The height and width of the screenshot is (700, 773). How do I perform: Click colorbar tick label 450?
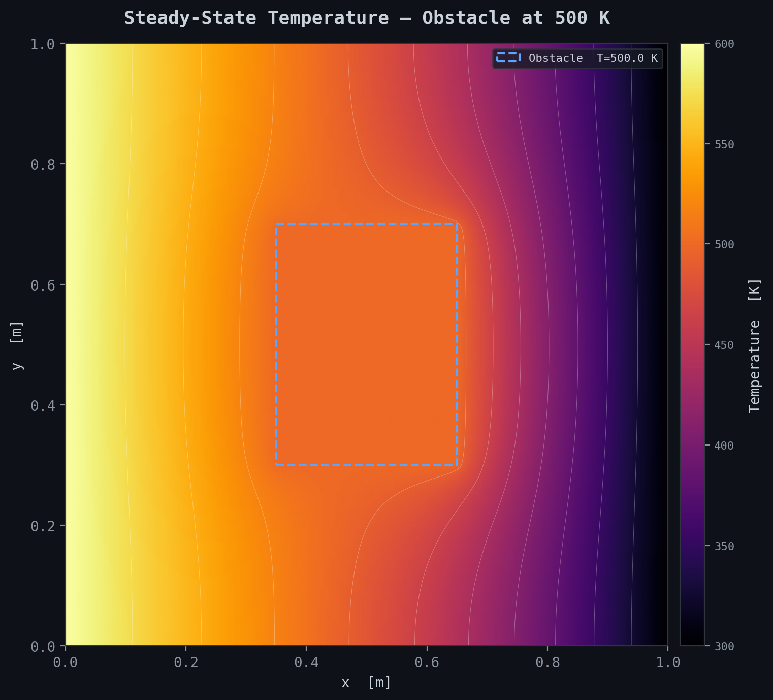pos(724,345)
